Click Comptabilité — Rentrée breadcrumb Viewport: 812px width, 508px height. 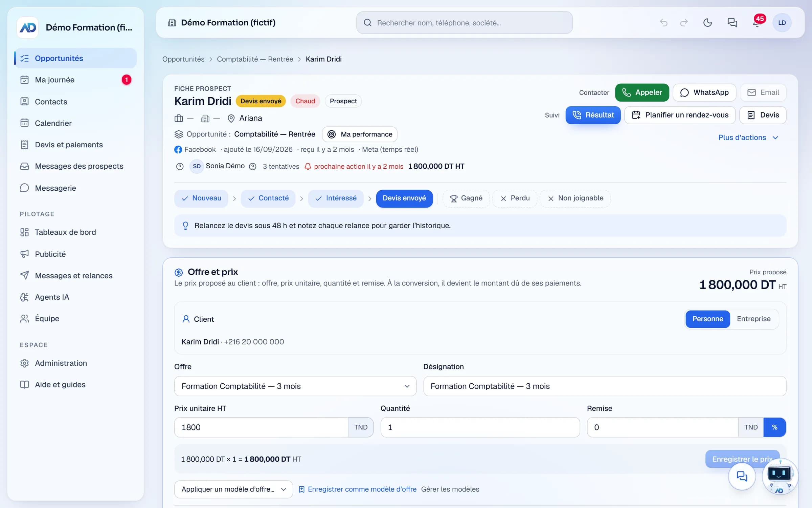click(255, 59)
